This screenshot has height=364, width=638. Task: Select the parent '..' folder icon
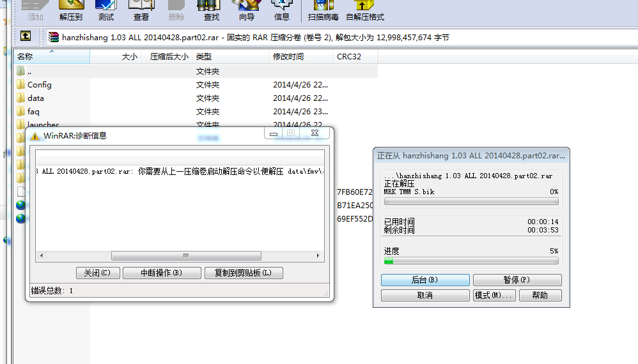pyautogui.click(x=21, y=71)
